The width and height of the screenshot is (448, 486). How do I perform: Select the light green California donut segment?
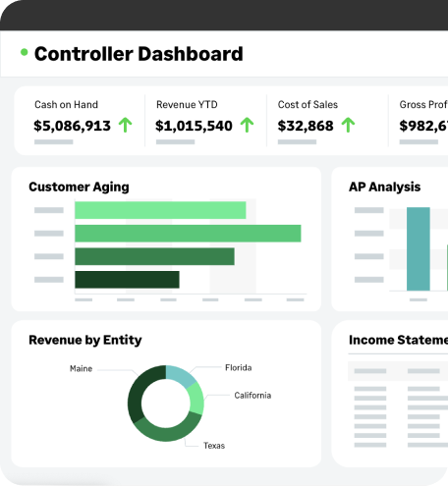pyautogui.click(x=196, y=399)
